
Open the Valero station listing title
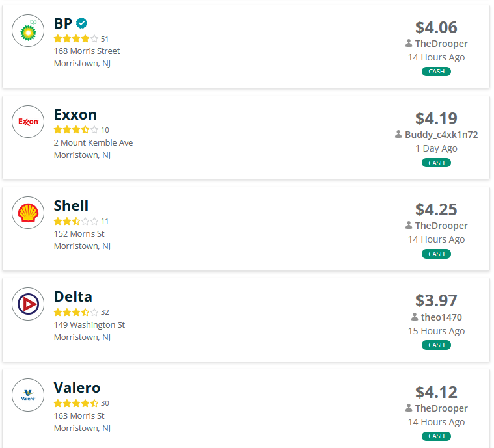pos(77,388)
